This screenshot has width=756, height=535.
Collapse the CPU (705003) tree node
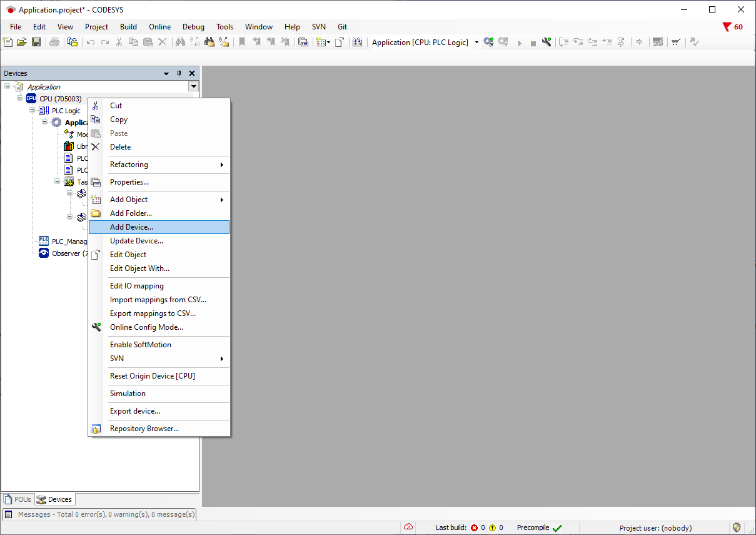(x=20, y=98)
